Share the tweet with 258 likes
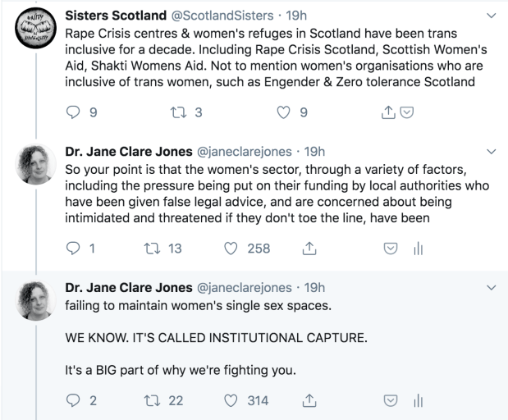The height and width of the screenshot is (420, 508). point(310,249)
